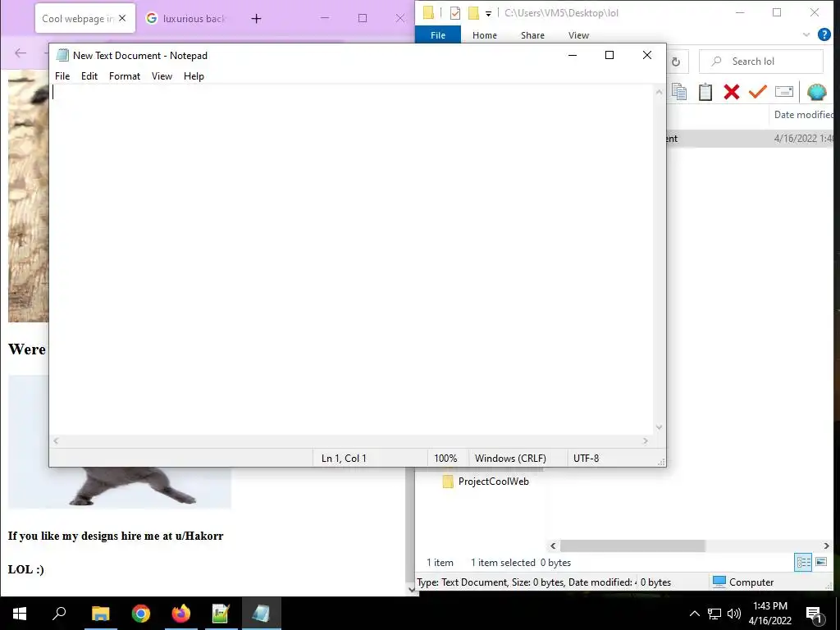This screenshot has height=630, width=840.
Task: Sort by the 'Date modified' column header
Action: click(x=803, y=115)
